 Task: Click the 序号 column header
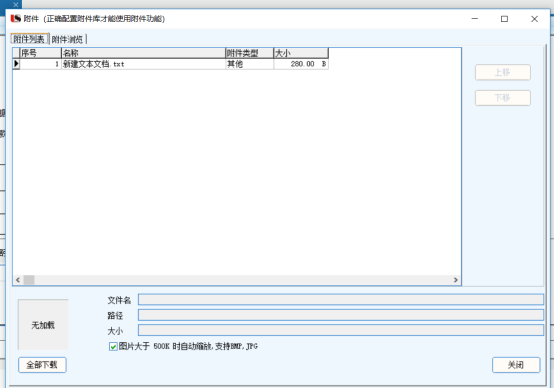coord(40,53)
